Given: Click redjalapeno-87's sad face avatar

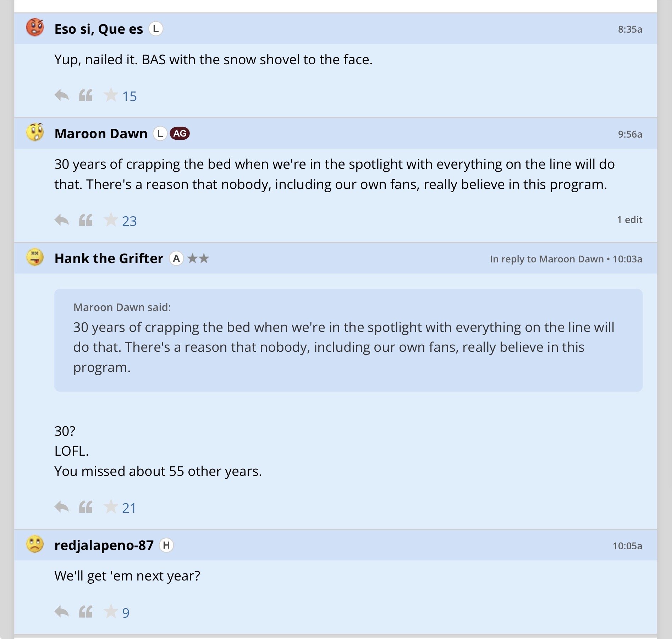Looking at the screenshot, I should pos(35,544).
